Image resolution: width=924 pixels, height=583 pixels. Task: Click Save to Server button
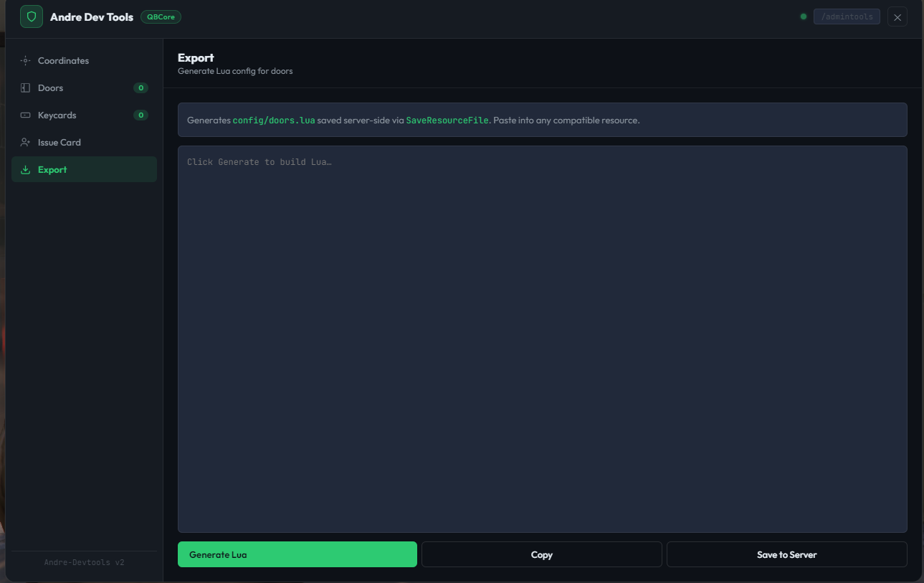[787, 554]
